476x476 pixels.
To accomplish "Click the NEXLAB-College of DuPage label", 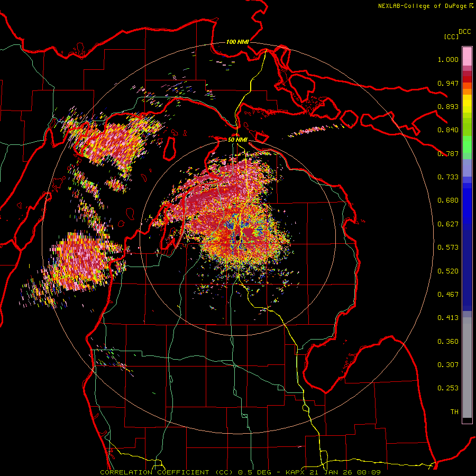I will pyautogui.click(x=422, y=6).
